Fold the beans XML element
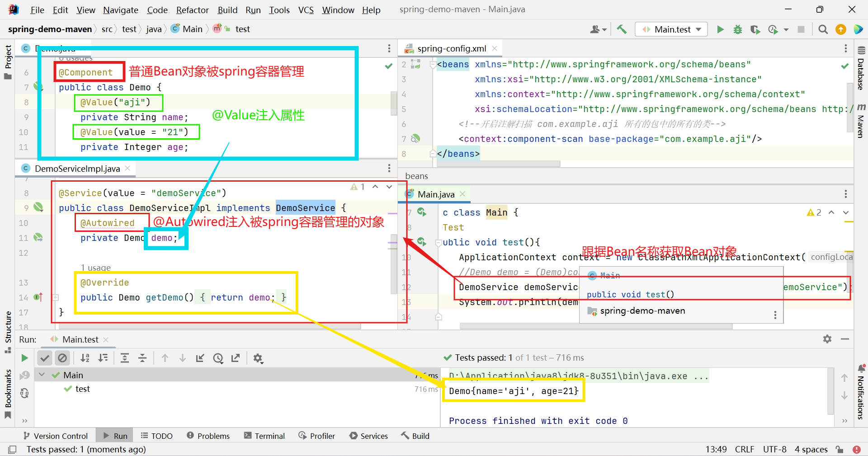Screen dimensions: 868x456 tap(433, 65)
